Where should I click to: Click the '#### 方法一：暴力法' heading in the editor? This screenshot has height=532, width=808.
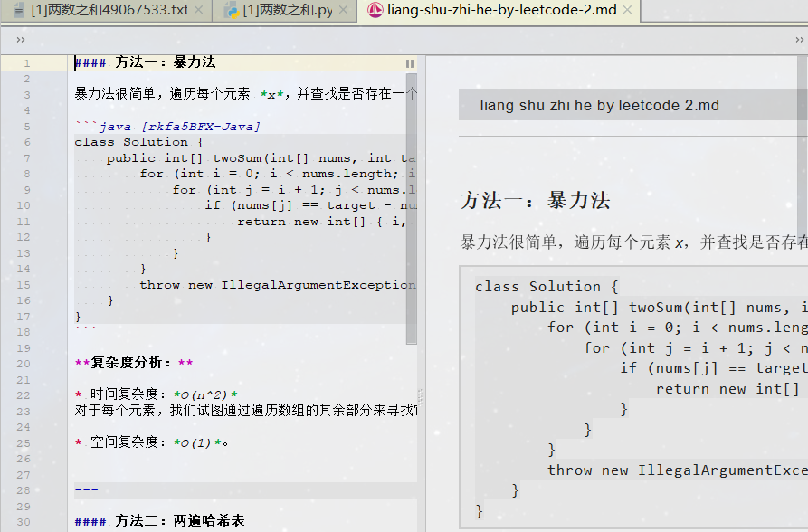click(145, 62)
